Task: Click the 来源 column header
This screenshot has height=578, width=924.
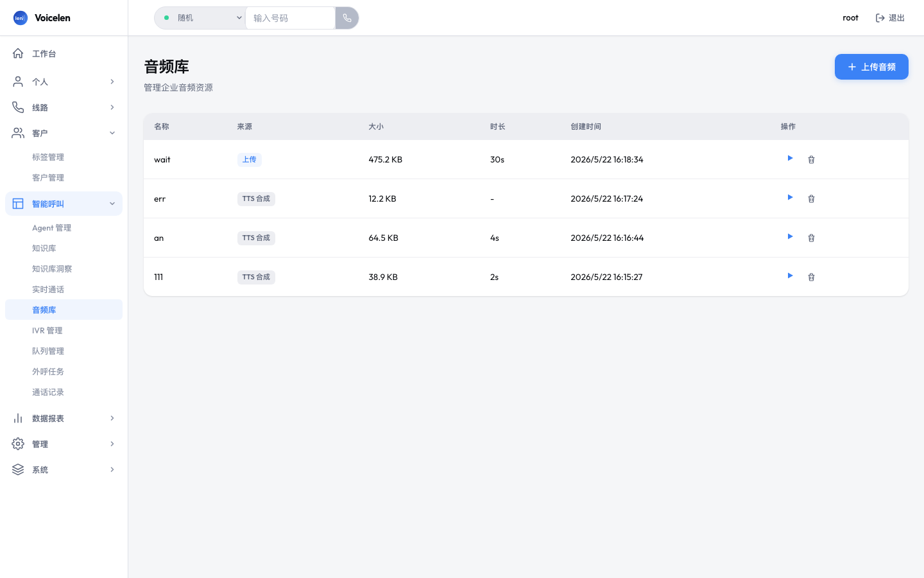Action: 244,127
